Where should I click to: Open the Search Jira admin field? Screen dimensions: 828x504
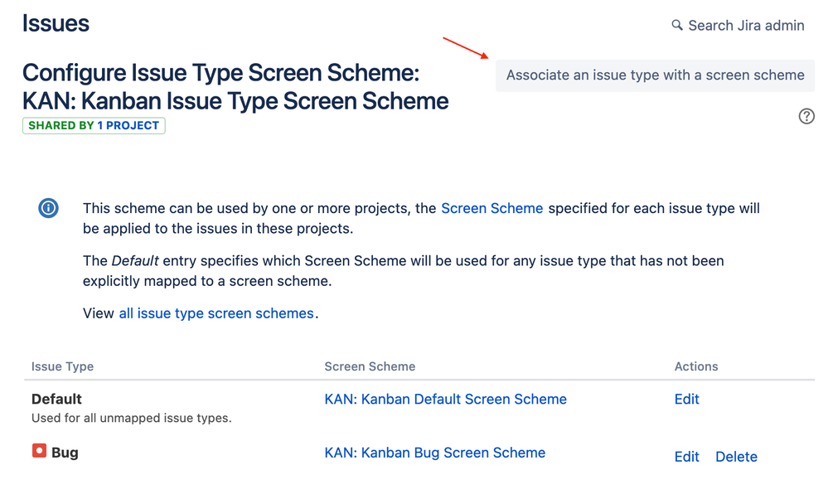(738, 26)
